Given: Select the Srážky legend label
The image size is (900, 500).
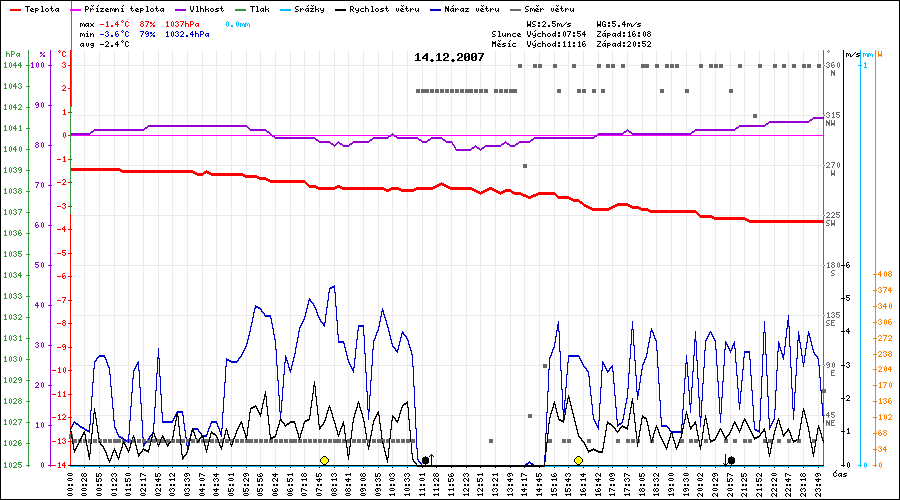Looking at the screenshot, I should [x=309, y=9].
